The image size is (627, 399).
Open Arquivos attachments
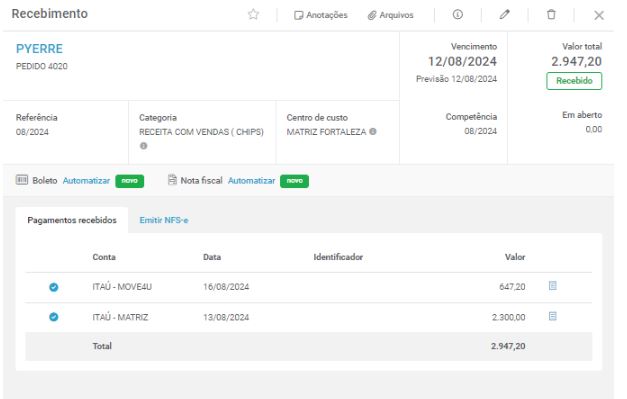pyautogui.click(x=390, y=15)
